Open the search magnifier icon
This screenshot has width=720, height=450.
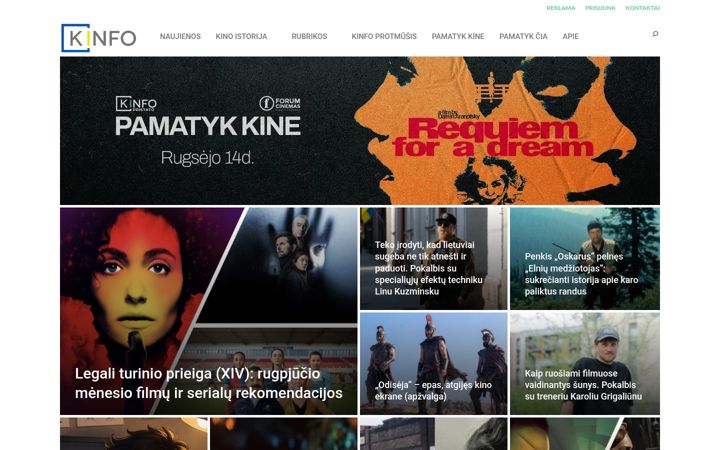tap(655, 34)
